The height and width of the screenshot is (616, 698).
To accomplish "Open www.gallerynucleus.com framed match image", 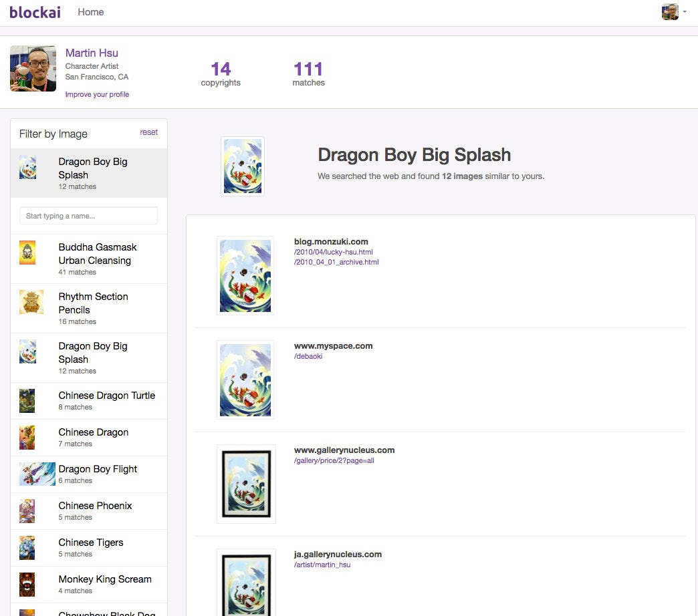I will pos(246,484).
